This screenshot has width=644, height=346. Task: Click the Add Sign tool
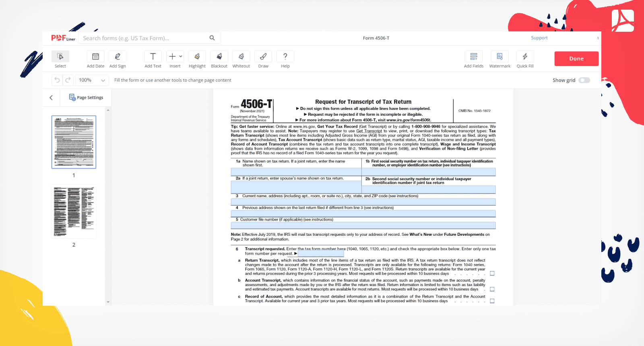click(x=118, y=57)
